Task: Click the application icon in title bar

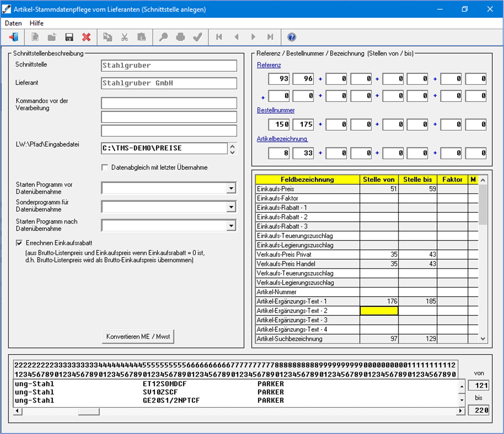Action: click(x=7, y=9)
